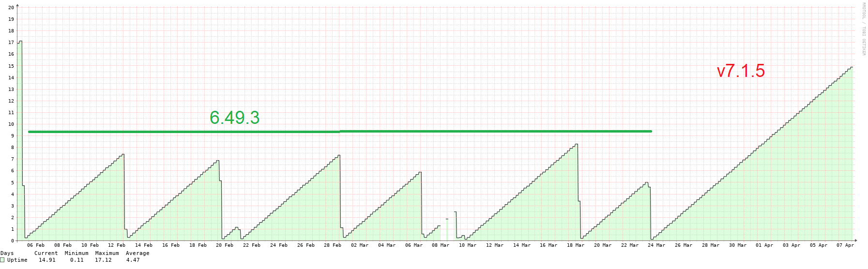Click the y-axis label 15
Image resolution: width=868 pixels, height=269 pixels.
pos(11,66)
